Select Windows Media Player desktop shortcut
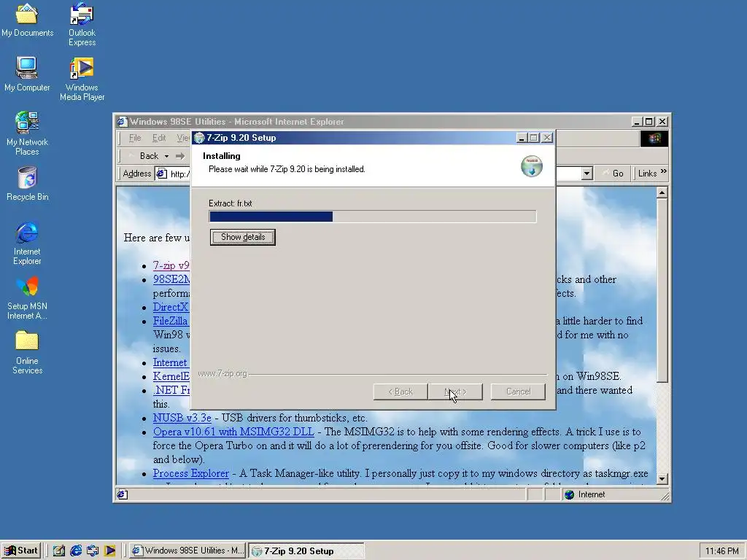The width and height of the screenshot is (747, 560). pyautogui.click(x=82, y=79)
